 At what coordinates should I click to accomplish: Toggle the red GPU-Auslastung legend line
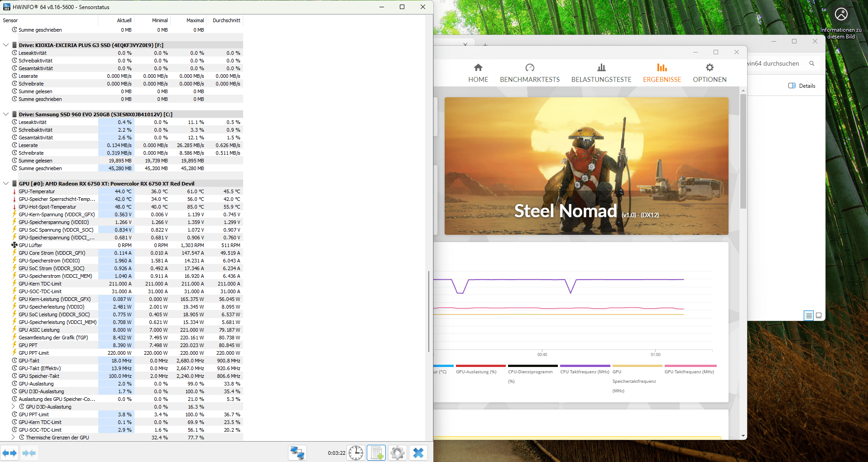coord(481,369)
